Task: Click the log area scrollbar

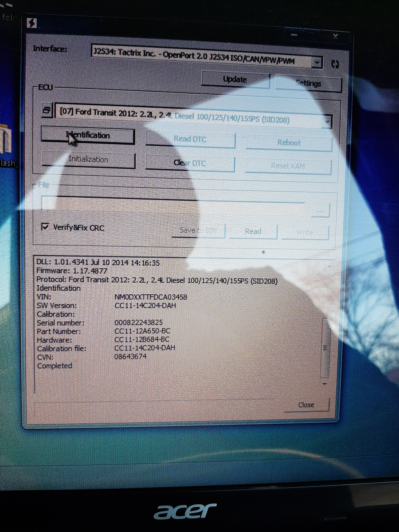Action: coord(325,348)
